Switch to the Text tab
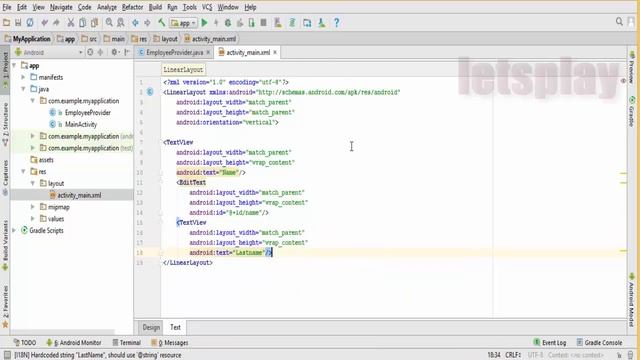The width and height of the screenshot is (640, 360). click(x=175, y=327)
